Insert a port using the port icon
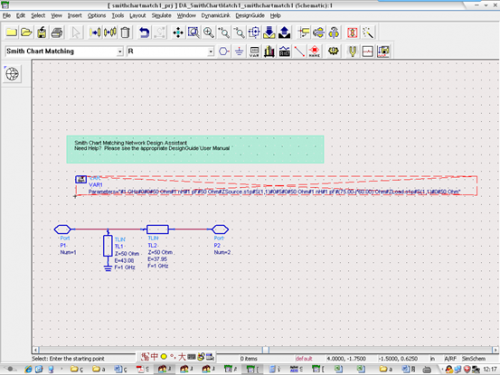Screen dimensions: 500x375 [224, 51]
